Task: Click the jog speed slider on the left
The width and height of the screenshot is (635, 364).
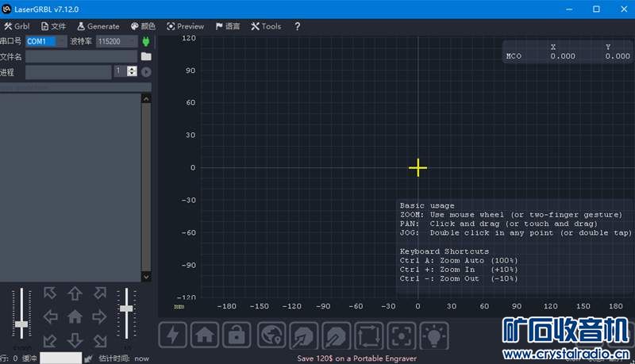Action: (21, 324)
